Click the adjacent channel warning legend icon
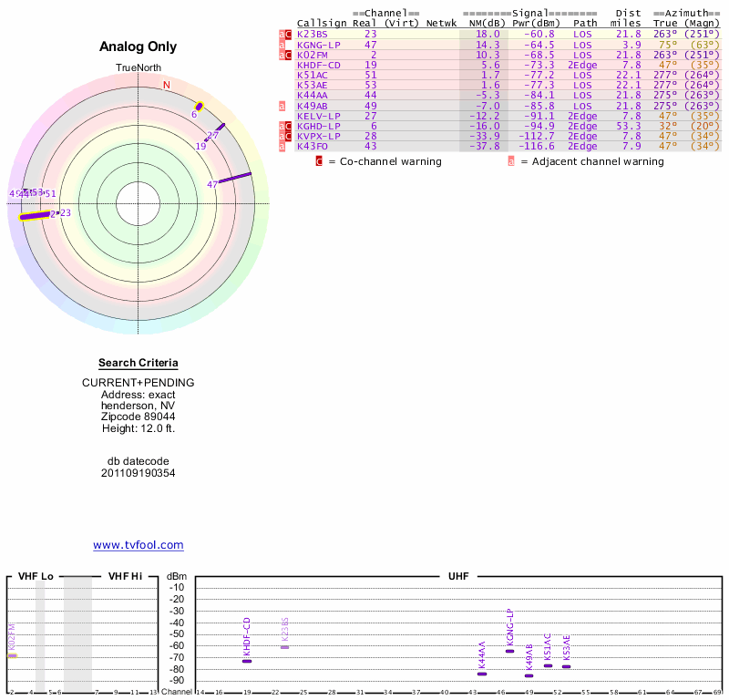 (x=511, y=161)
